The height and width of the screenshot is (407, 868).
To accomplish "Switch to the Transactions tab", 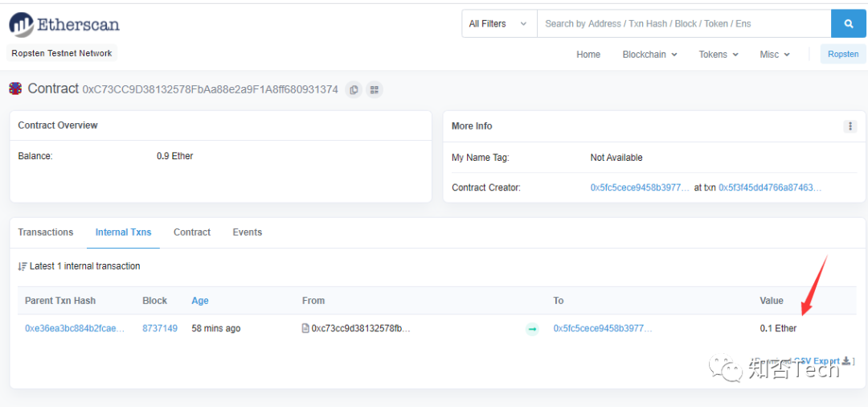I will click(x=45, y=232).
